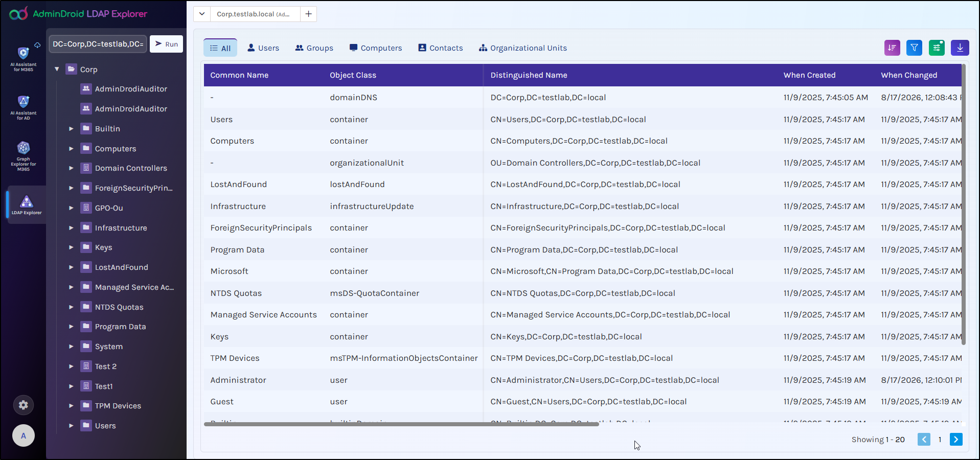This screenshot has width=980, height=460.
Task: Sort by Distinguished Name column header
Action: tap(529, 75)
